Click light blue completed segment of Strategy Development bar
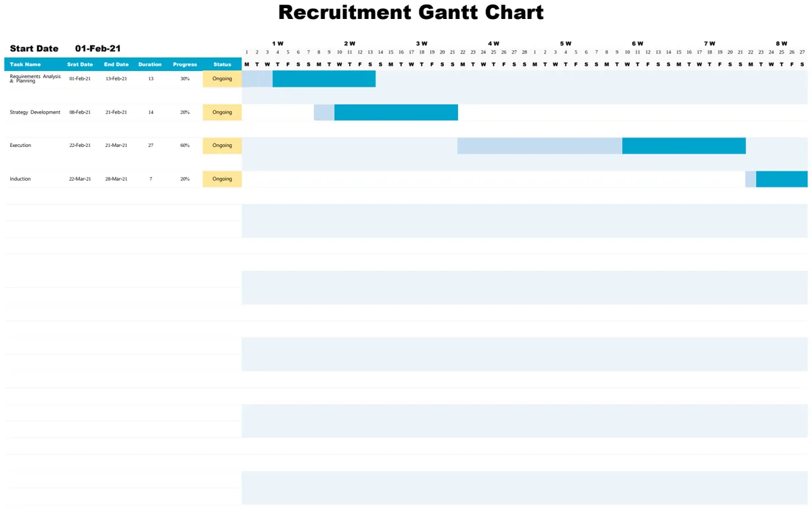Screen dimensions: 812x509 coord(324,112)
